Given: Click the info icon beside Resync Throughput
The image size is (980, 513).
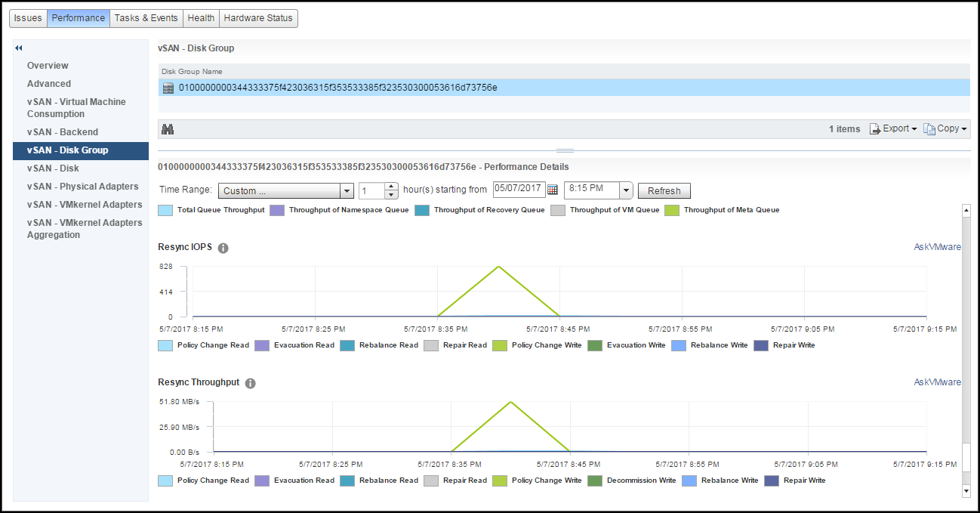Looking at the screenshot, I should [251, 383].
